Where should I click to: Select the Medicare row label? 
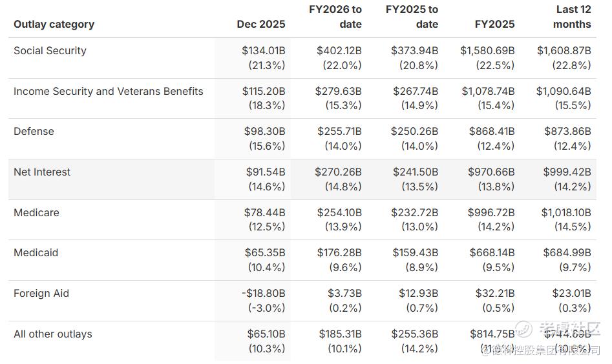click(36, 212)
